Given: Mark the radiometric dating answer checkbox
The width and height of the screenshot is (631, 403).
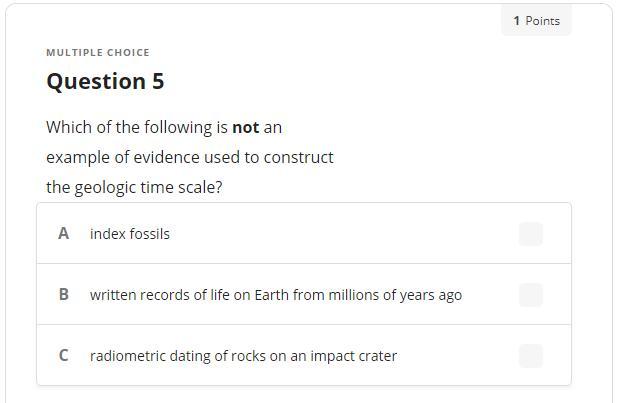Looking at the screenshot, I should 531,356.
